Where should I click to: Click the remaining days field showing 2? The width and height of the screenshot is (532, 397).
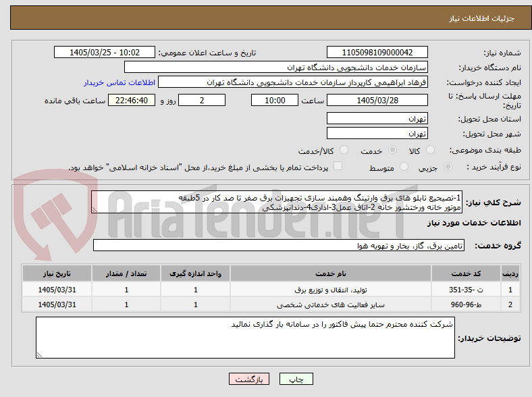[202, 101]
